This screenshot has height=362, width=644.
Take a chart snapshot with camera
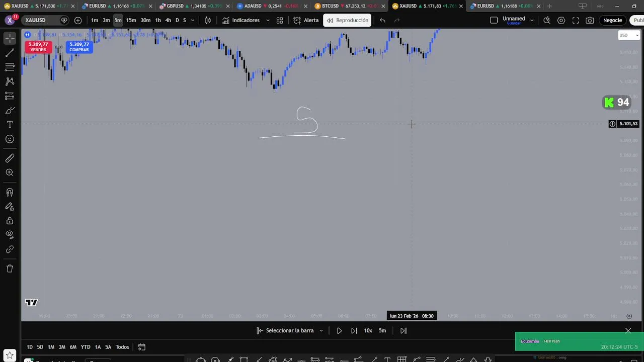[590, 20]
